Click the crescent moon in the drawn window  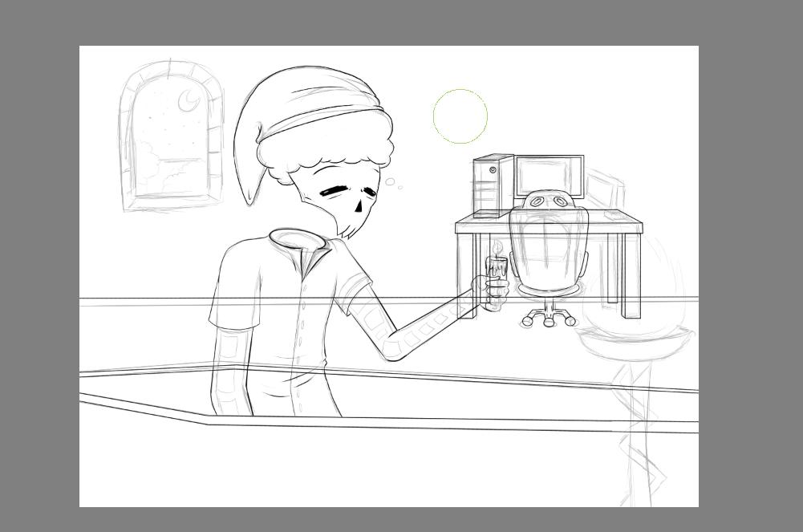tap(189, 100)
